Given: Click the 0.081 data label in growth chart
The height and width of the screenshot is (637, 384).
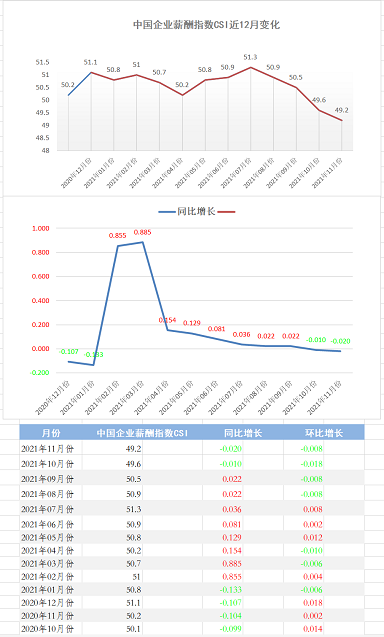Looking at the screenshot, I should 217,329.
